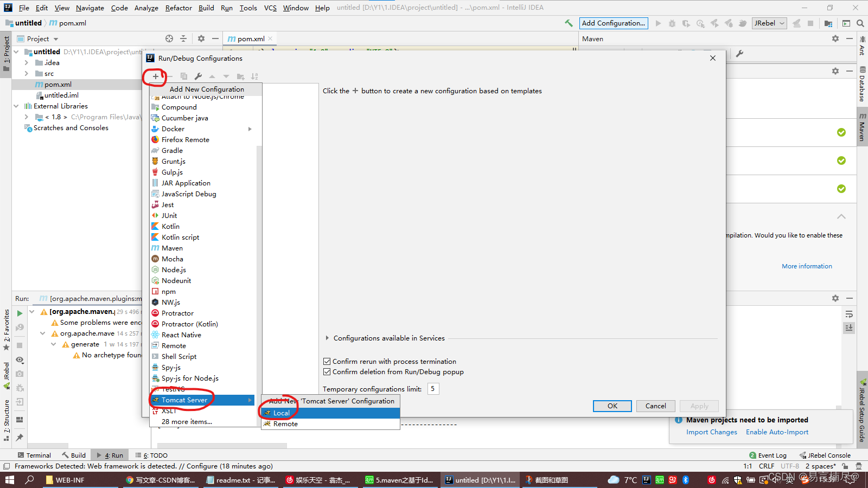The width and height of the screenshot is (868, 488).
Task: Expand Configurations available in Services
Action: [x=327, y=338]
